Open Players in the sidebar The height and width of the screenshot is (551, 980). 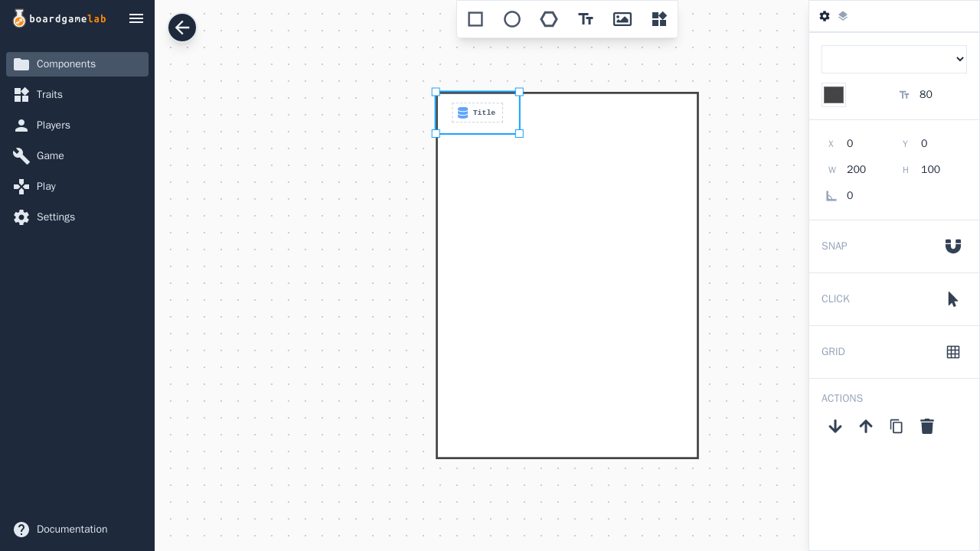point(77,126)
